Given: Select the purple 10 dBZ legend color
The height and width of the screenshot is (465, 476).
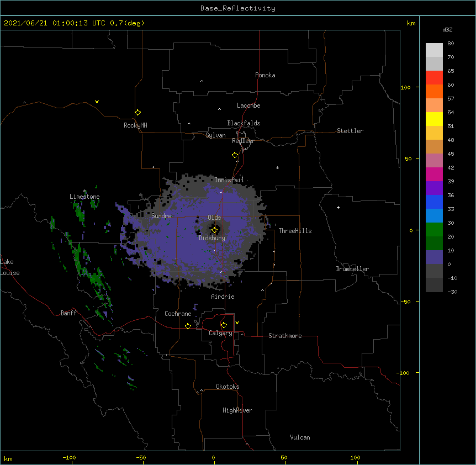Looking at the screenshot, I should (434, 257).
